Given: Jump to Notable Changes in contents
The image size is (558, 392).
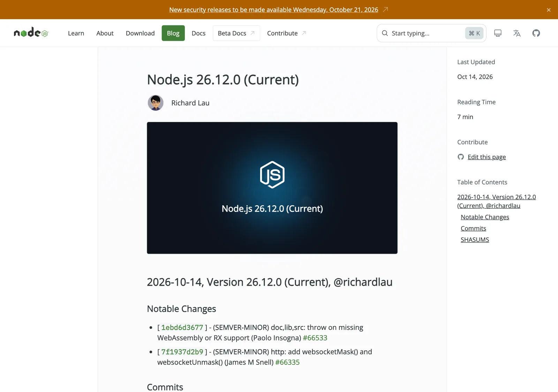Looking at the screenshot, I should pos(485,217).
